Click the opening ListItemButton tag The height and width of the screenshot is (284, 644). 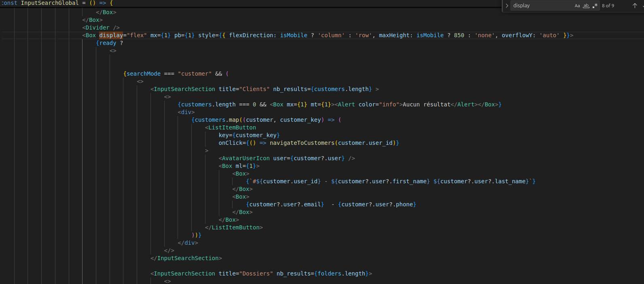tap(232, 127)
